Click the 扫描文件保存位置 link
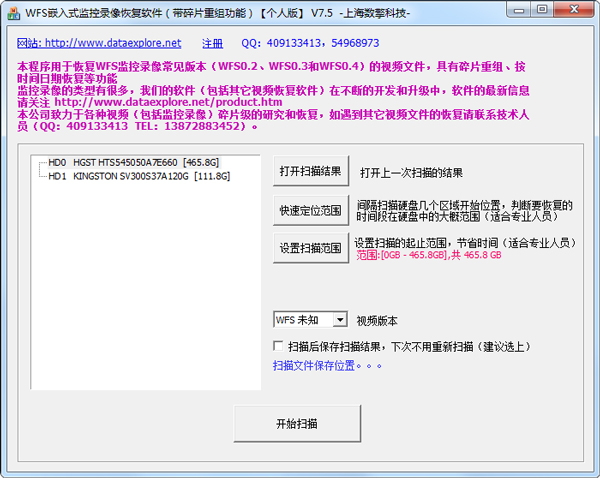 (327, 366)
